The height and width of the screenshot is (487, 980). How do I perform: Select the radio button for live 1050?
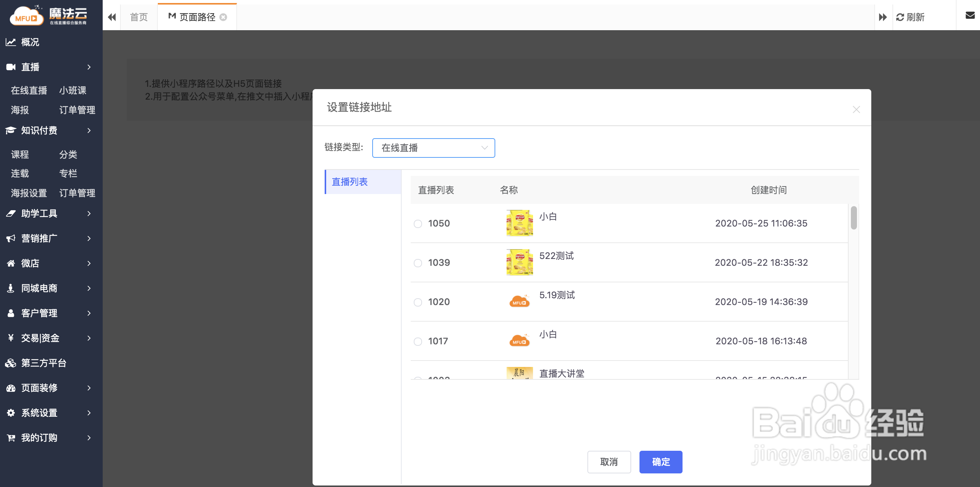(418, 224)
